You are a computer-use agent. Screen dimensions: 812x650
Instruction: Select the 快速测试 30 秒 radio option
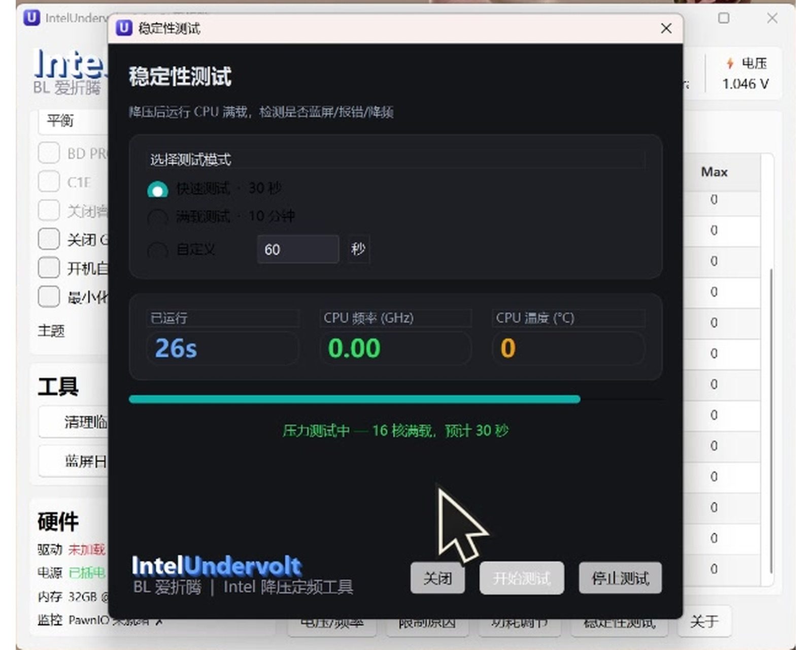pos(157,190)
